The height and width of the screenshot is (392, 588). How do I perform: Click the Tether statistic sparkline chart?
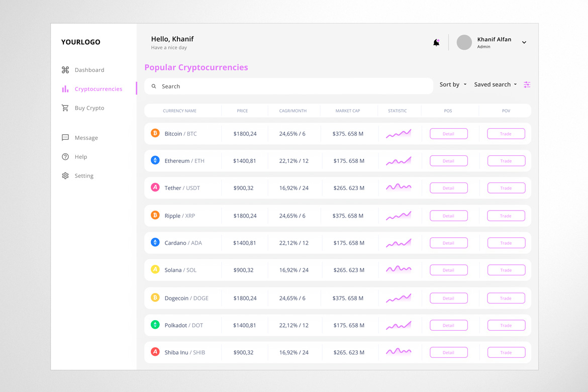[399, 187]
